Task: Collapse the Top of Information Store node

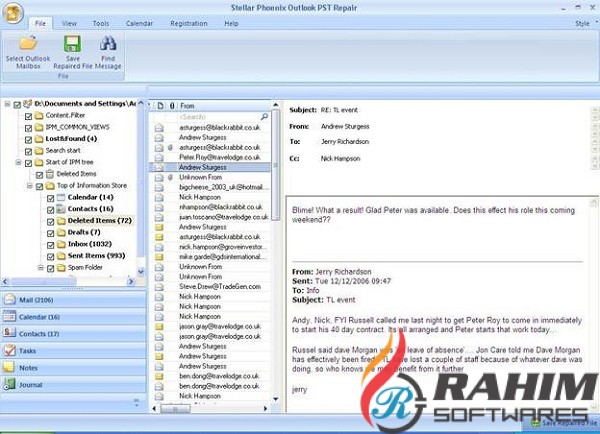Action: coord(29,186)
